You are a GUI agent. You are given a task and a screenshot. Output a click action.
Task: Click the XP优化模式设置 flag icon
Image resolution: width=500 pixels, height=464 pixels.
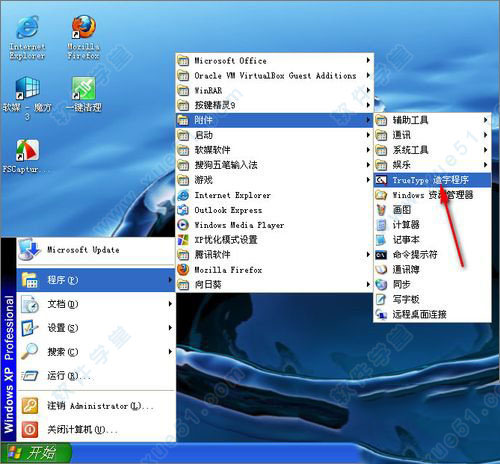(x=183, y=240)
